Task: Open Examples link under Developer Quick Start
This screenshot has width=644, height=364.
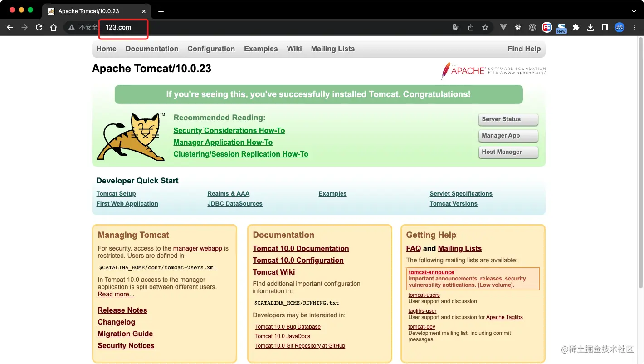Action: [332, 193]
